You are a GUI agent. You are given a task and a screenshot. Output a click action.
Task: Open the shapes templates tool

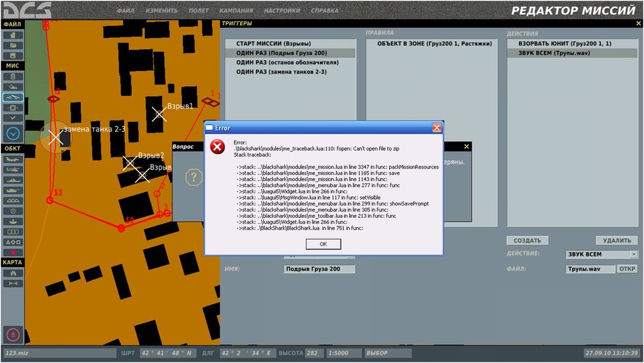pyautogui.click(x=13, y=242)
